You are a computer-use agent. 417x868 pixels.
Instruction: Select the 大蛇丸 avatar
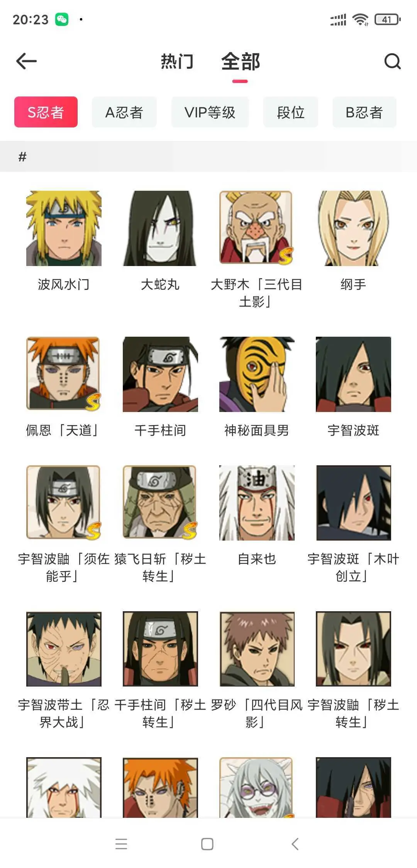(x=160, y=228)
